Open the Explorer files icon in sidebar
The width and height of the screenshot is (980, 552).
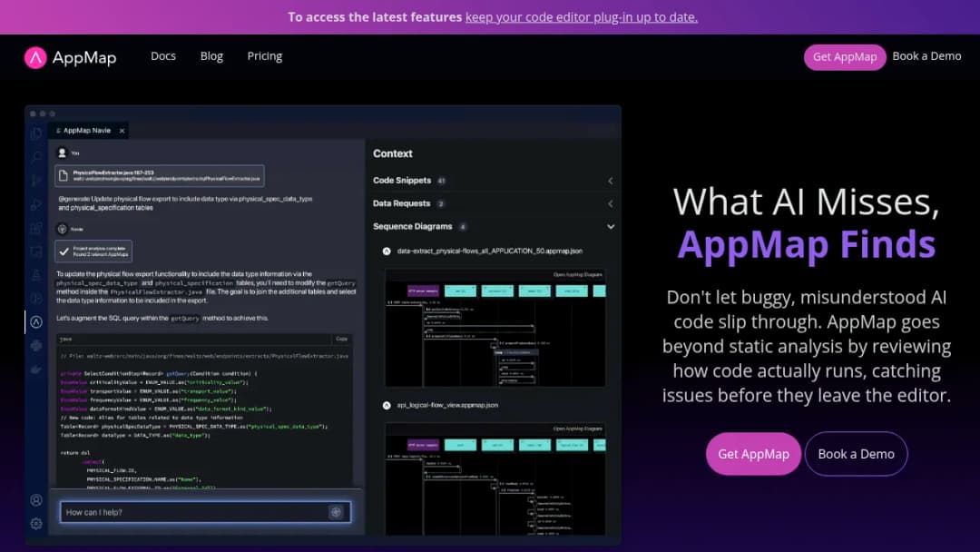[x=36, y=133]
